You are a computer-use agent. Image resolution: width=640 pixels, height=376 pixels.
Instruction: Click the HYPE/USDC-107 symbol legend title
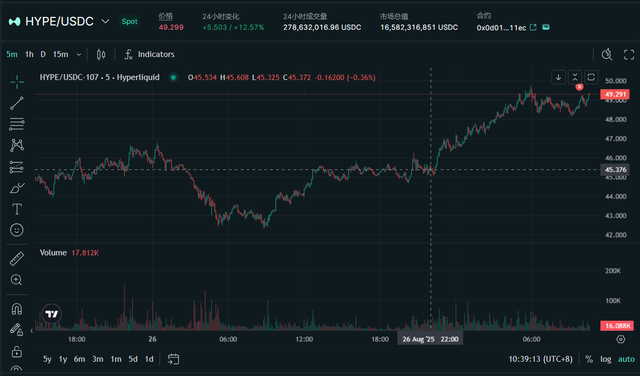point(100,77)
